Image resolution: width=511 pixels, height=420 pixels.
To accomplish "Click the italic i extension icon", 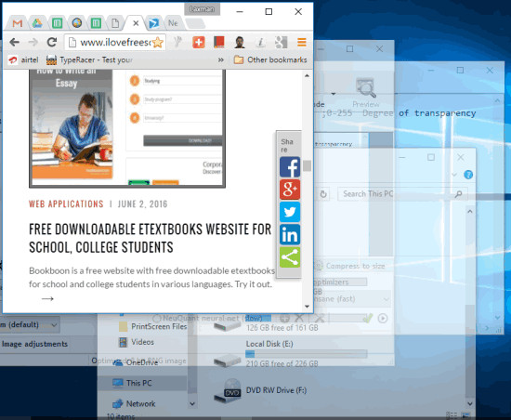I will click(260, 42).
